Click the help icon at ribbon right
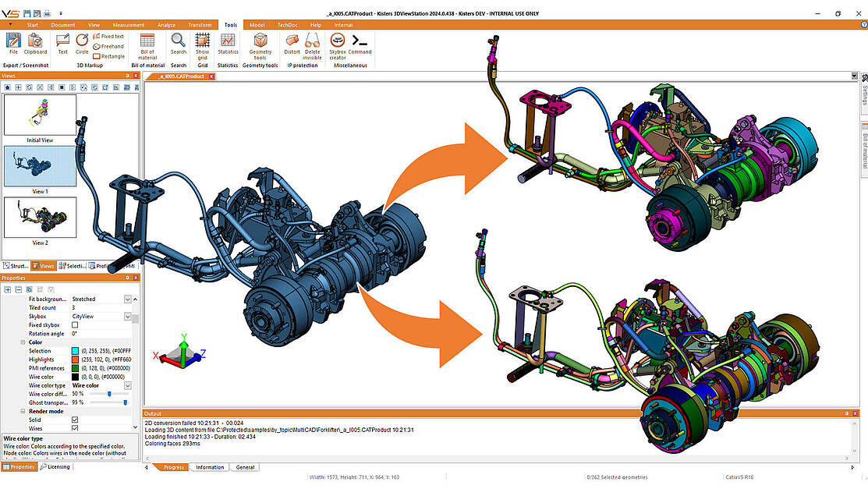868x489 pixels. tap(863, 24)
